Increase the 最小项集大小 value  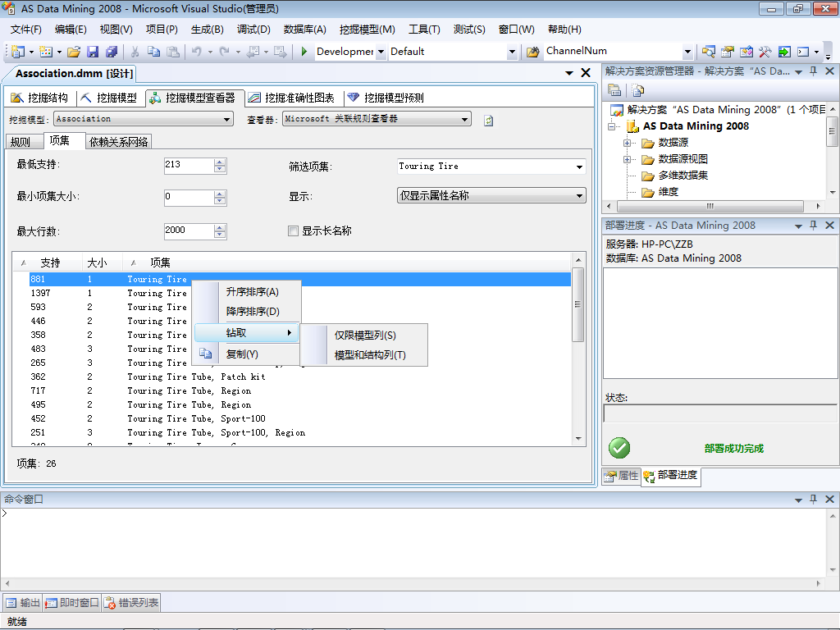(220, 194)
